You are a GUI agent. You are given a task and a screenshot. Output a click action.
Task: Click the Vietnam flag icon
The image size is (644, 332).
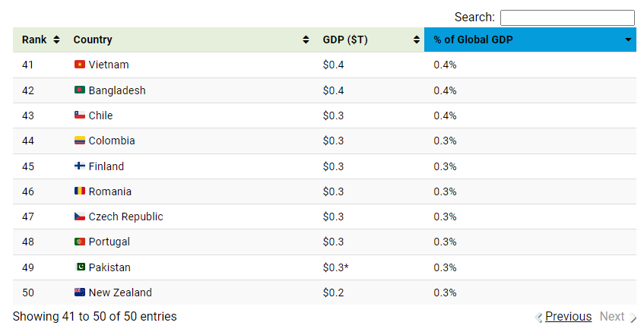pyautogui.click(x=79, y=65)
